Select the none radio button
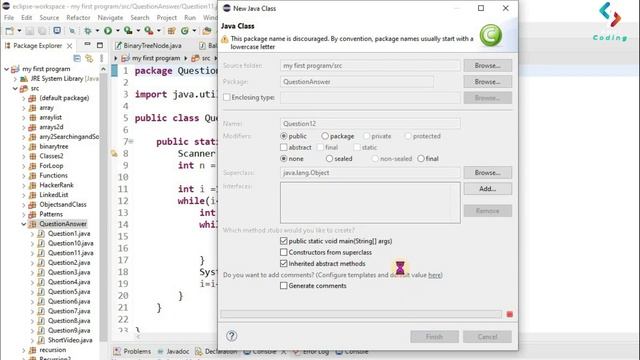The height and width of the screenshot is (360, 640). pyautogui.click(x=284, y=158)
